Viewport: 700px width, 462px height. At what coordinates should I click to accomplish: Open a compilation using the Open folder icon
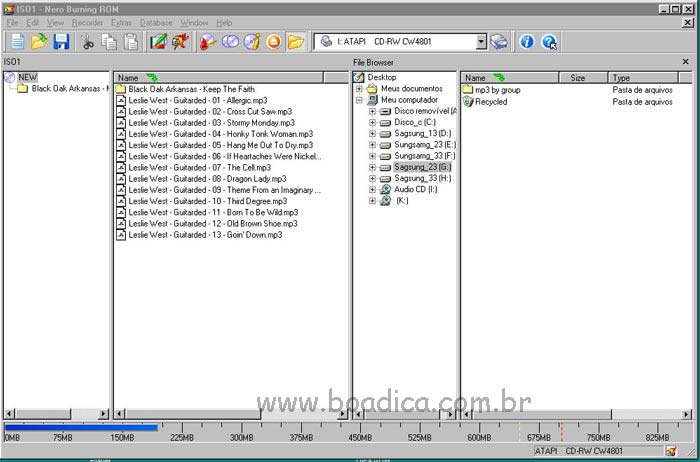[39, 42]
